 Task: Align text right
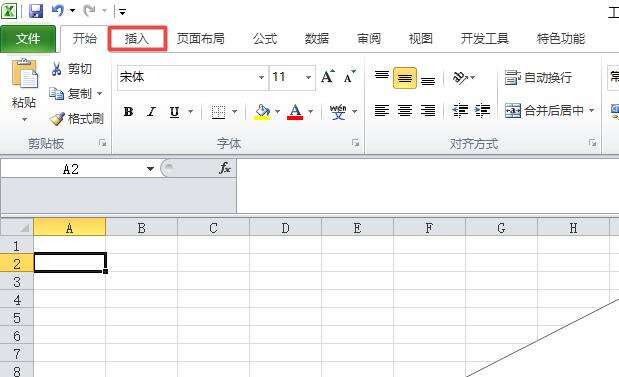point(428,111)
